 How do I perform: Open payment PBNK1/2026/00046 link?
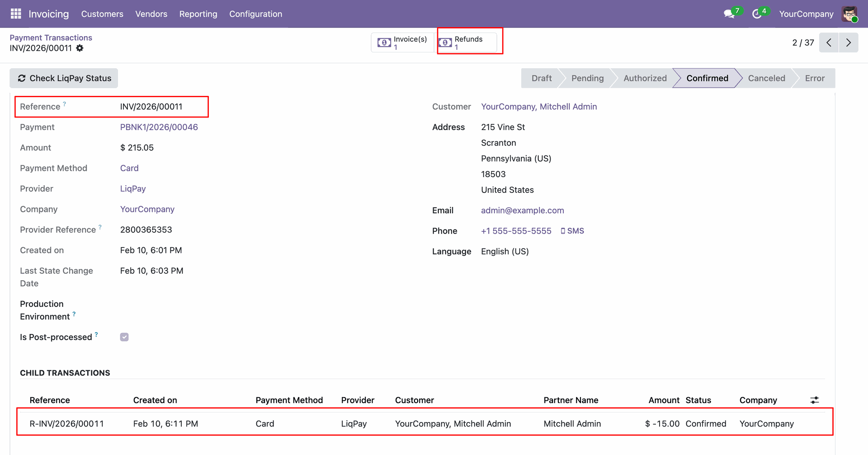pyautogui.click(x=159, y=127)
